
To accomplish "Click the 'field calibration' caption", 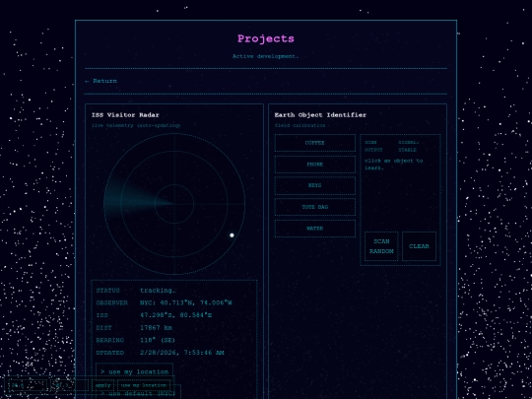I will 299,125.
